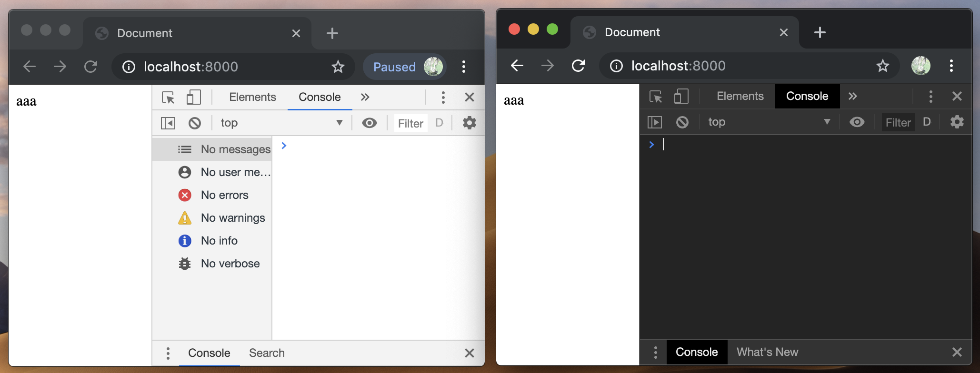The height and width of the screenshot is (373, 980).
Task: Toggle device toolbar in left window DevTools
Action: click(x=193, y=97)
